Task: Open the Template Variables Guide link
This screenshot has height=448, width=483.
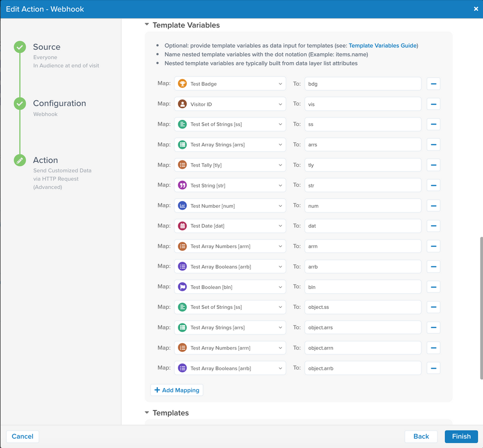Action: pos(382,45)
